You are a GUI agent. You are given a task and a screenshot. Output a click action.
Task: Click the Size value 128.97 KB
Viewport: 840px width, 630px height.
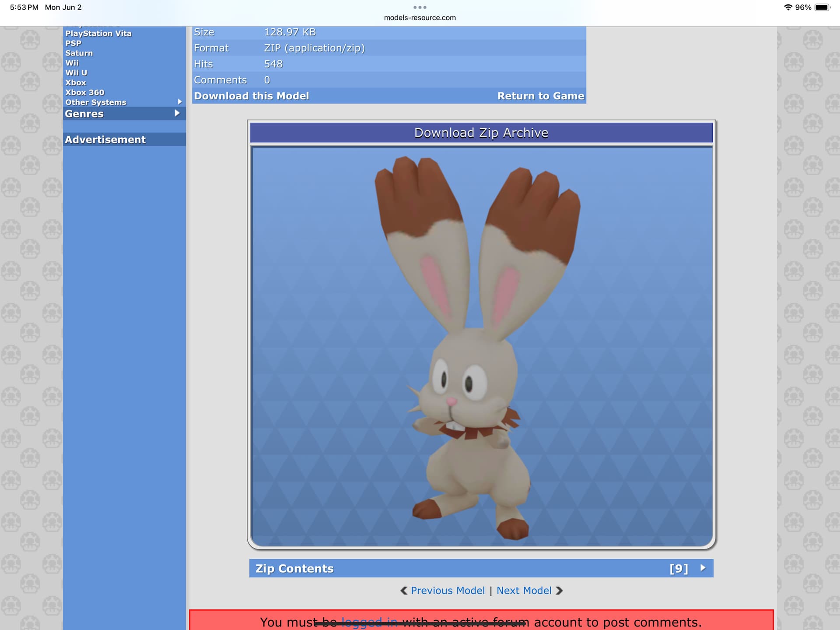pyautogui.click(x=290, y=32)
